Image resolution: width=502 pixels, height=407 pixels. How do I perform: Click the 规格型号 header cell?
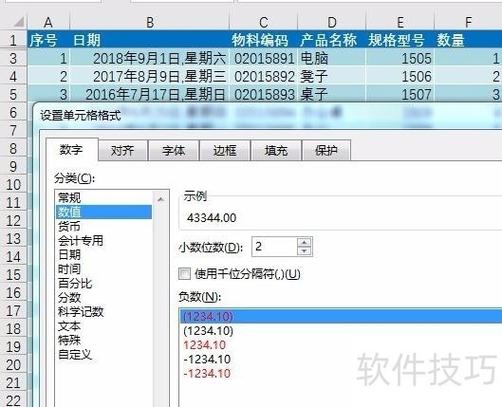400,40
